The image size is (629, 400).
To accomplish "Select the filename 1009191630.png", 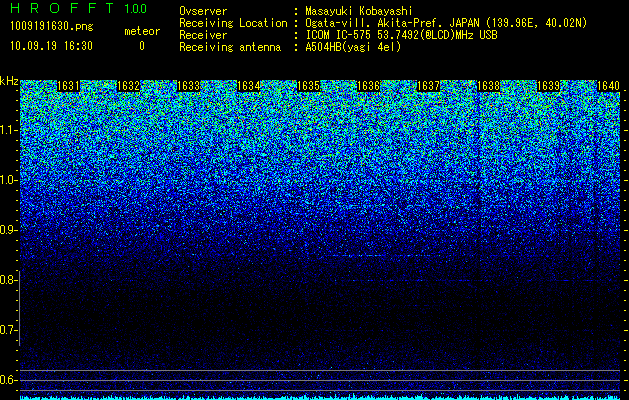I will pyautogui.click(x=52, y=27).
